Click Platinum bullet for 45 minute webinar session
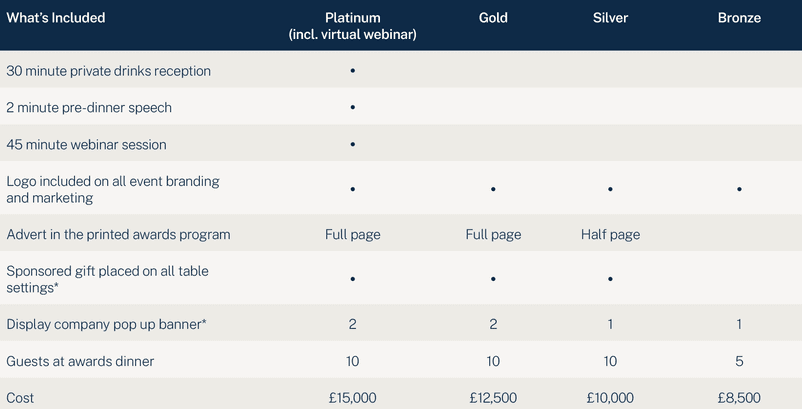 (352, 144)
